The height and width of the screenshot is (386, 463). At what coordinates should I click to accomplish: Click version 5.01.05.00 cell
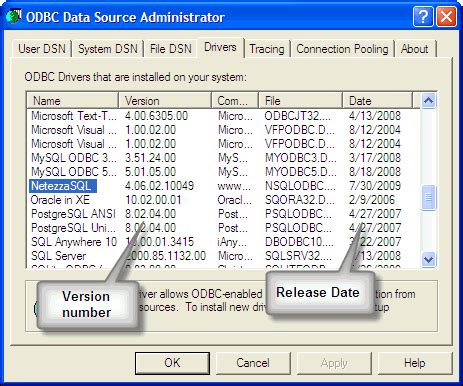150,172
